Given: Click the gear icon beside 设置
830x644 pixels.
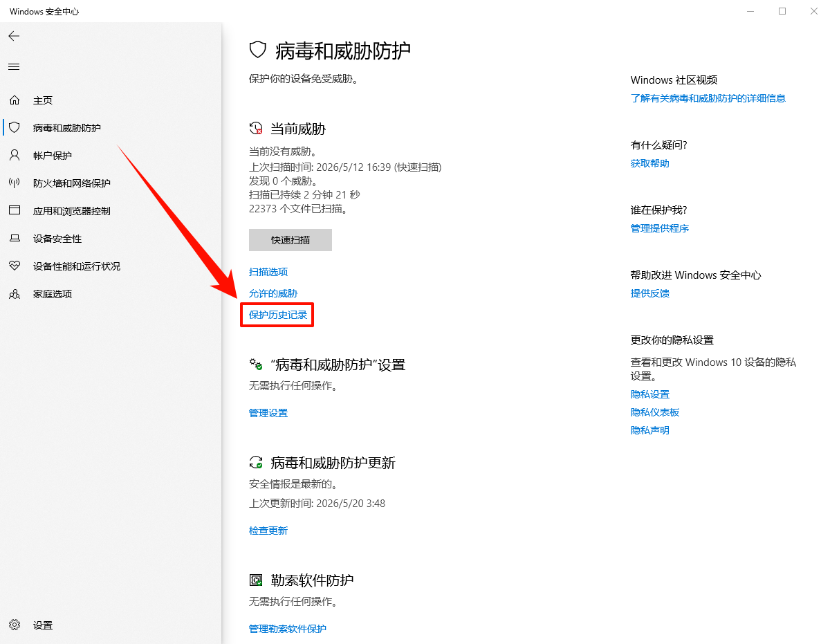Looking at the screenshot, I should point(15,625).
